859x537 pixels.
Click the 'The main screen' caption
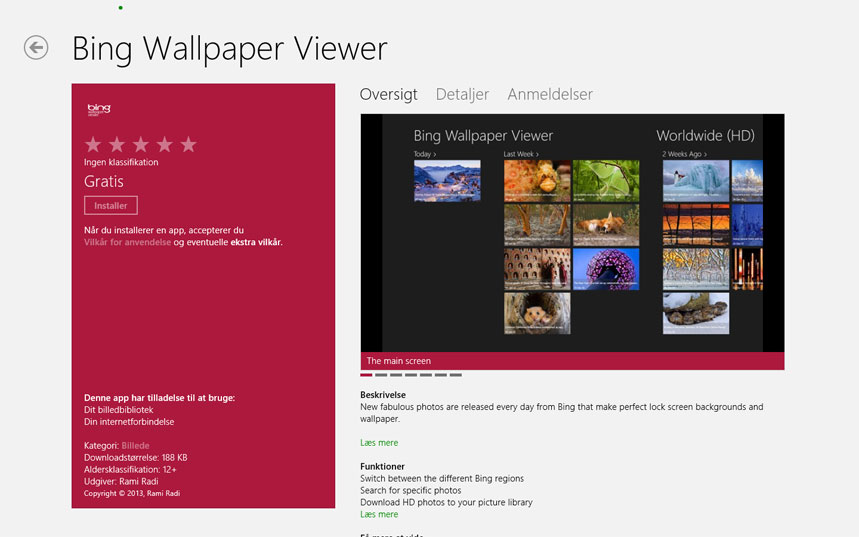click(399, 361)
